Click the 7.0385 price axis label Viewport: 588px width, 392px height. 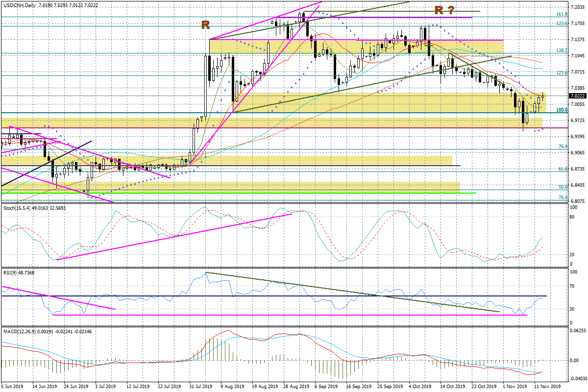[x=578, y=88]
